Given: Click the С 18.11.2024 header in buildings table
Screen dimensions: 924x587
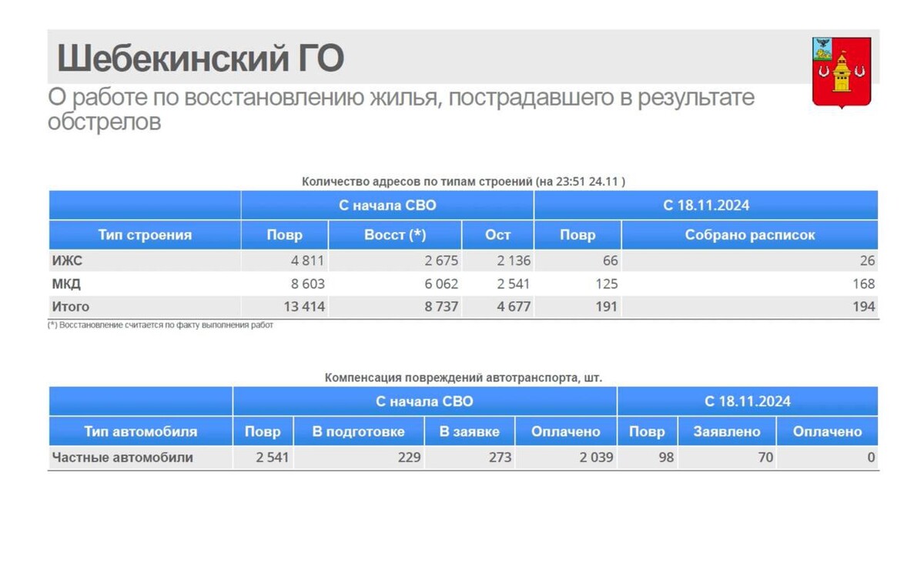Looking at the screenshot, I should click(706, 206).
